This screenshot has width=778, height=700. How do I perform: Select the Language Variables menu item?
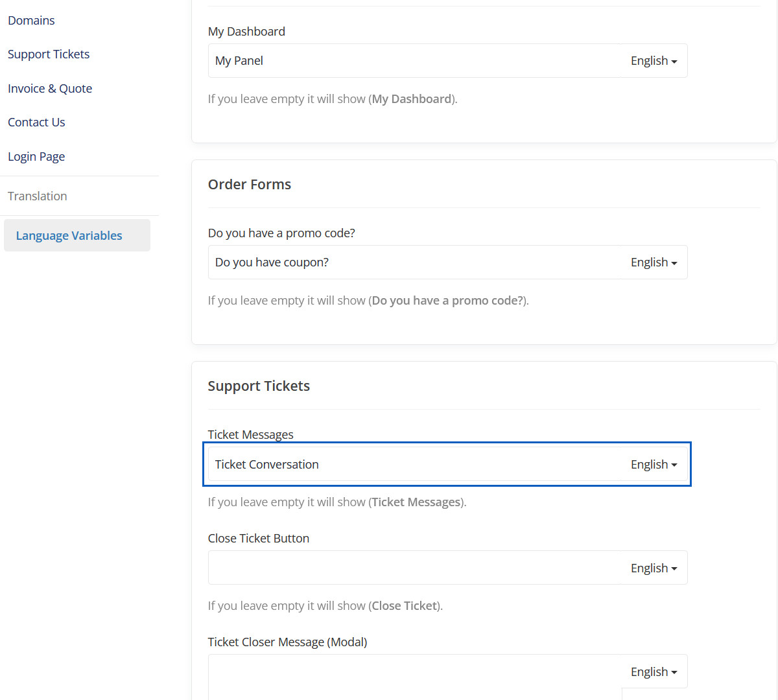click(69, 235)
